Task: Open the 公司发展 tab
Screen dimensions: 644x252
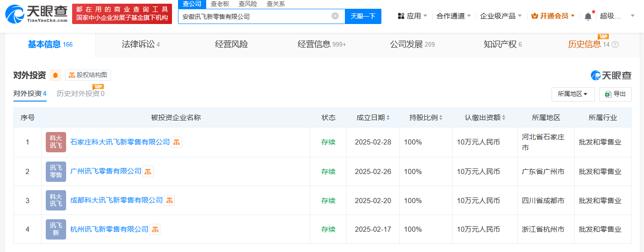Action: (412, 44)
